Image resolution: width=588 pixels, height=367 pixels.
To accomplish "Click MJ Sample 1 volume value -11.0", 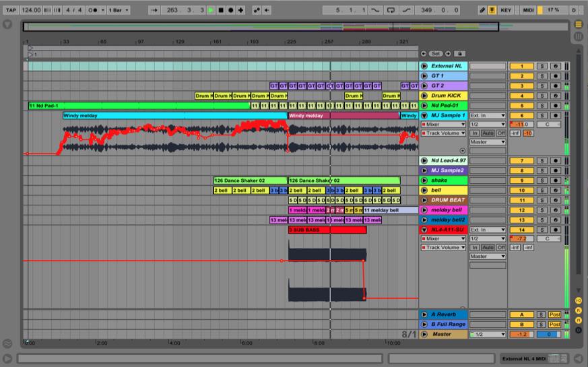I will point(521,124).
